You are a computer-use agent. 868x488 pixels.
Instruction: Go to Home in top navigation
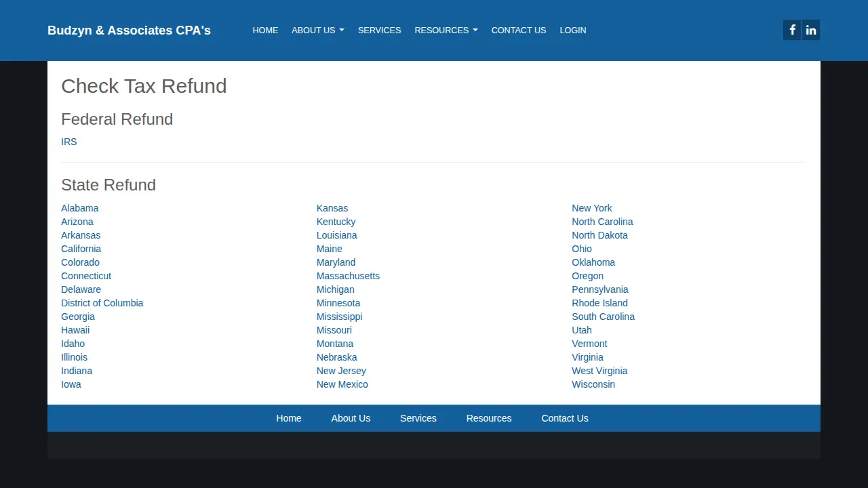(x=265, y=30)
